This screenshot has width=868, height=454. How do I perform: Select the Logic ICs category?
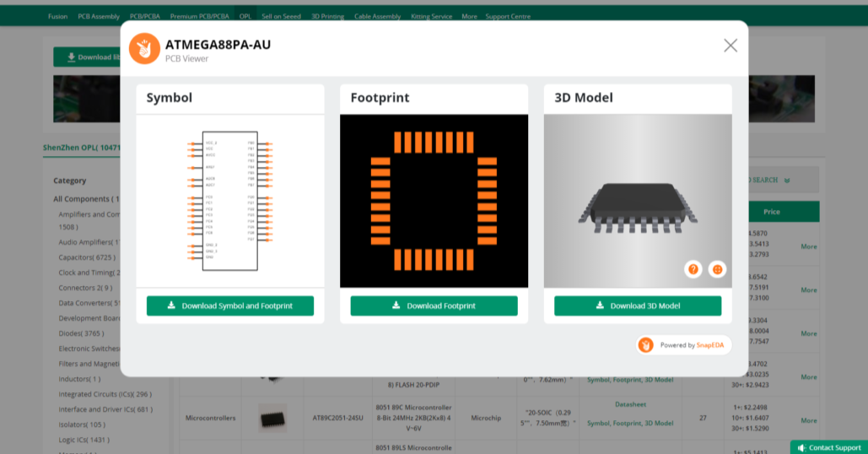pyautogui.click(x=84, y=440)
